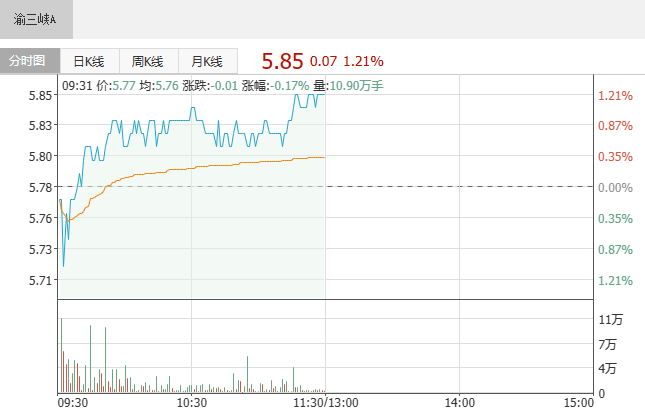
Task: Click the 0.00% label on right axis
Action: (x=615, y=188)
